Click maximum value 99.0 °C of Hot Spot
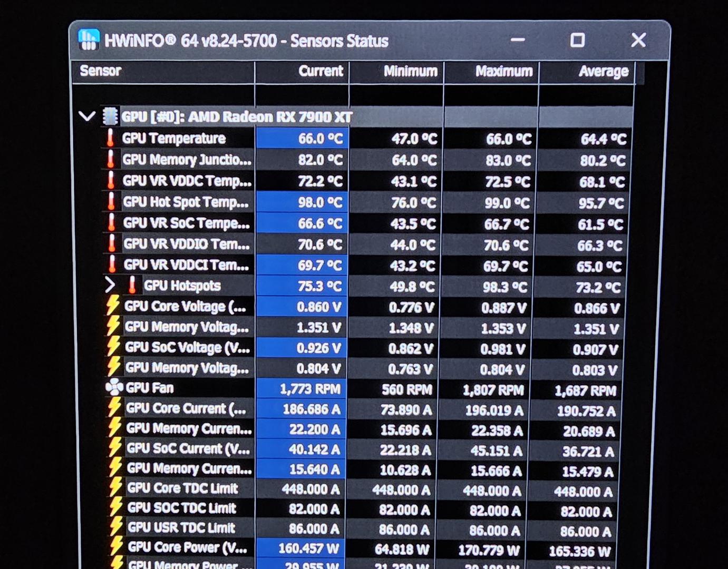This screenshot has height=569, width=728. tap(507, 203)
